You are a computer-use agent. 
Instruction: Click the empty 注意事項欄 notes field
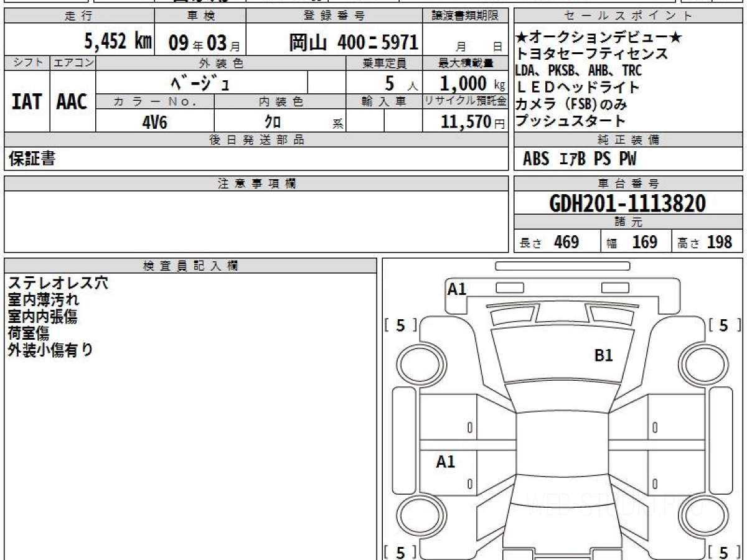tap(256, 221)
